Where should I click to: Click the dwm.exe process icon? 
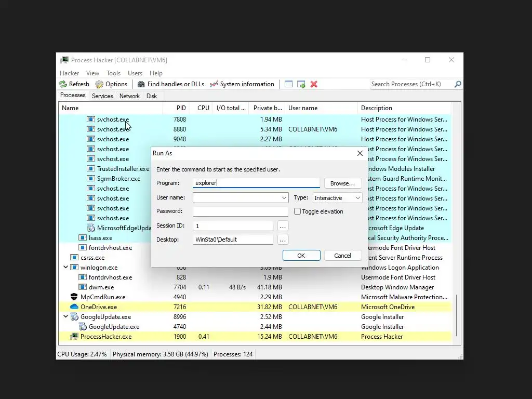(83, 287)
